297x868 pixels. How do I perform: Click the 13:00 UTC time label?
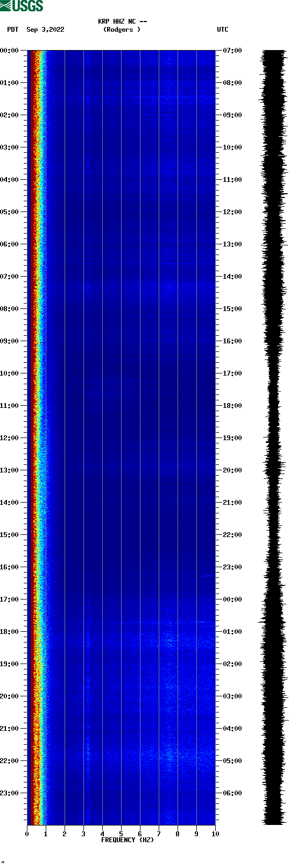tap(232, 244)
